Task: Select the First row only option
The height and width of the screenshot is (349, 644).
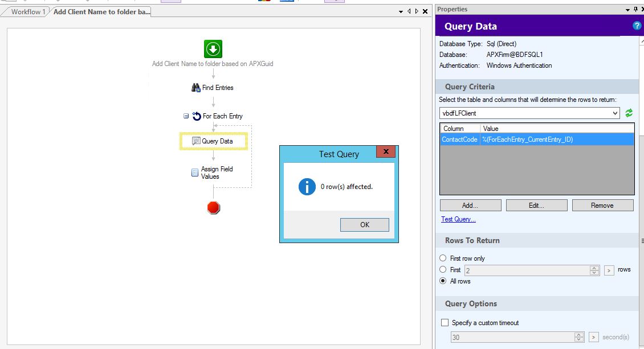Action: coord(443,258)
